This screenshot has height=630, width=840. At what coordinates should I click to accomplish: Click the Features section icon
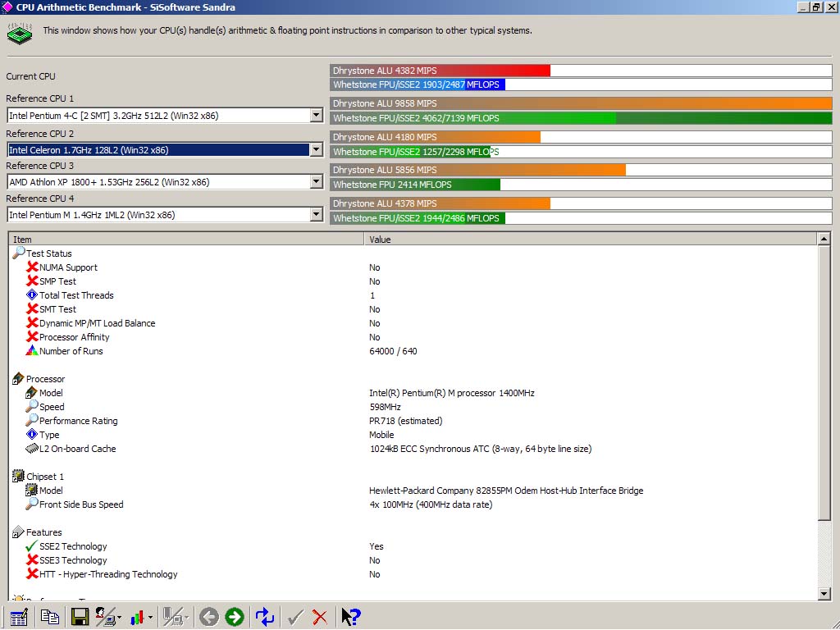[x=18, y=532]
